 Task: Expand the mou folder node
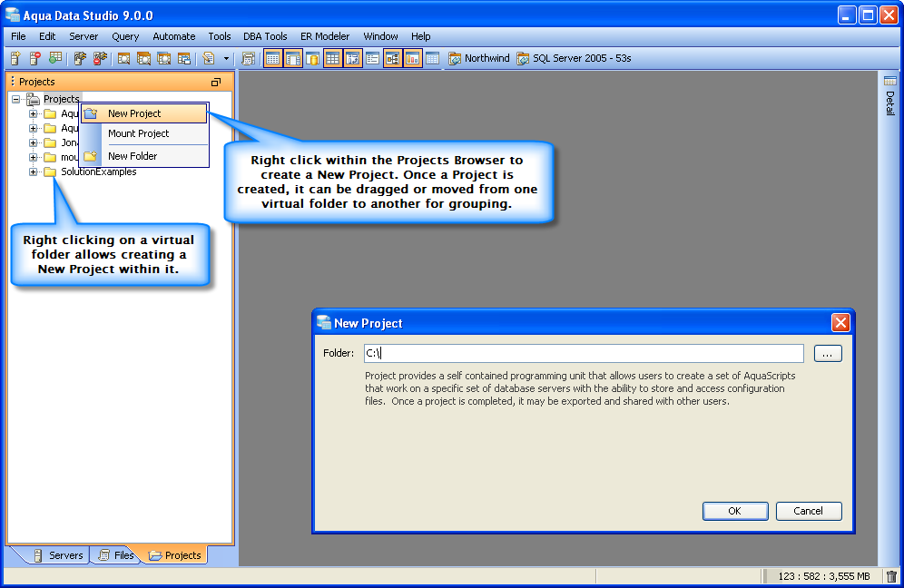pos(34,157)
